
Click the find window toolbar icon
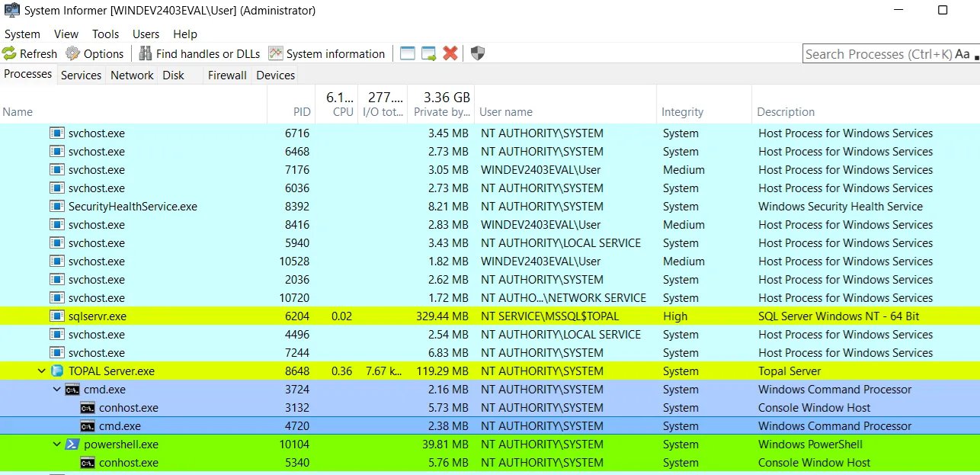click(408, 53)
